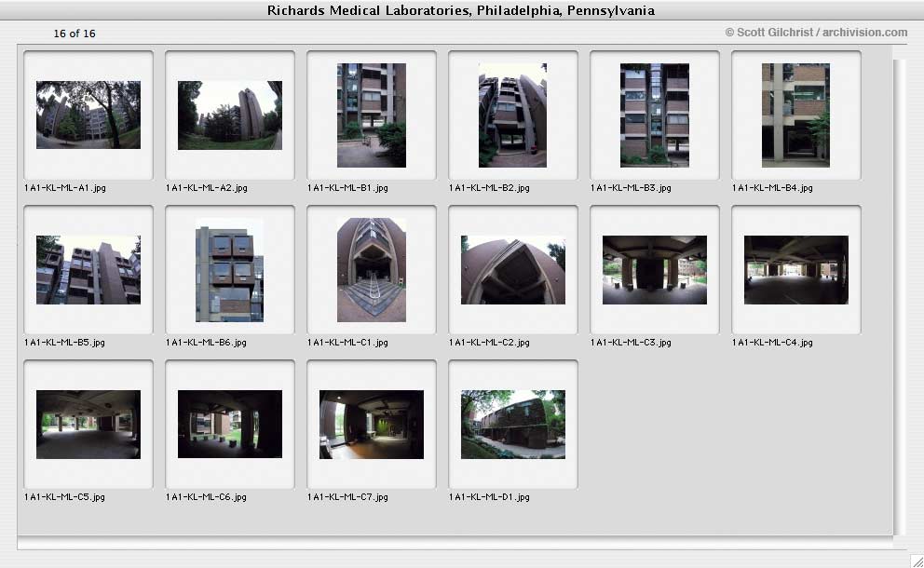This screenshot has height=568, width=924.
Task: Select the 1A1-KL-ML-B2.jpg image
Action: pyautogui.click(x=512, y=115)
